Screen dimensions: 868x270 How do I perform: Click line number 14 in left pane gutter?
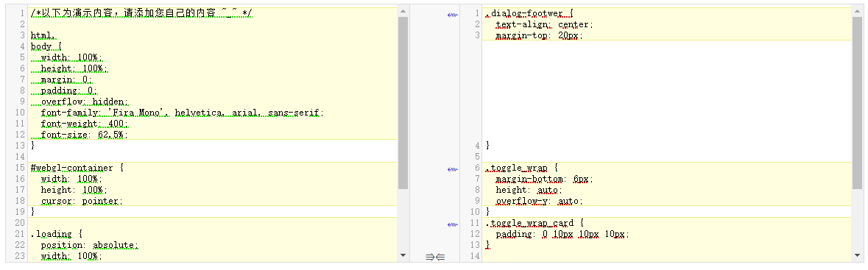tap(21, 157)
